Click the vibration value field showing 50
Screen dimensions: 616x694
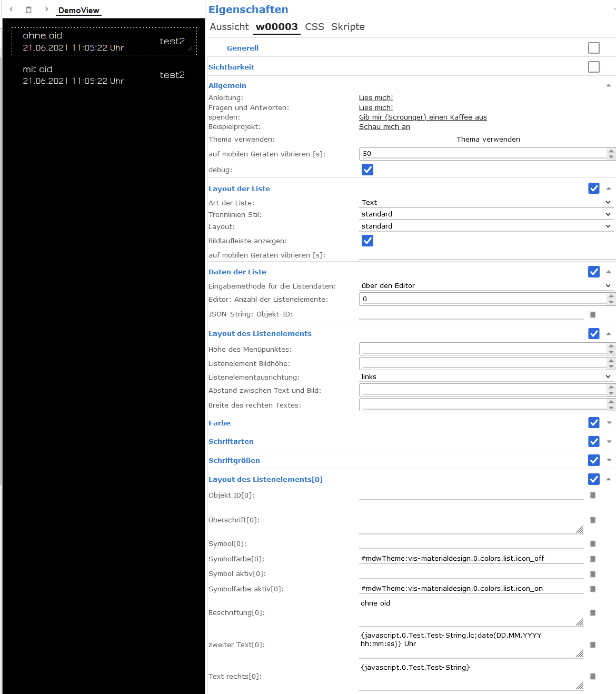483,154
